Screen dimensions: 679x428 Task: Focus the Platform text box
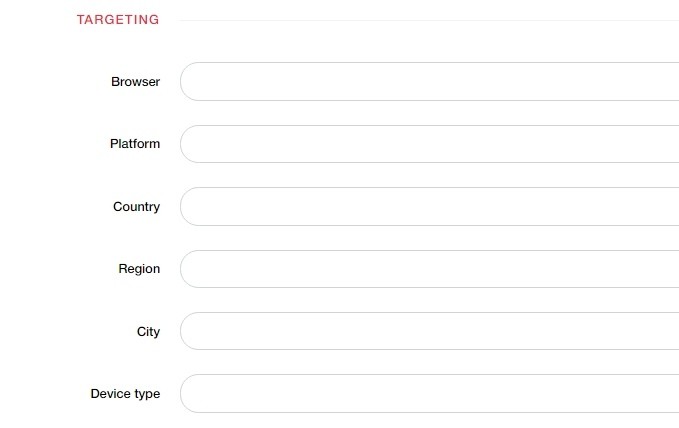[x=430, y=144]
